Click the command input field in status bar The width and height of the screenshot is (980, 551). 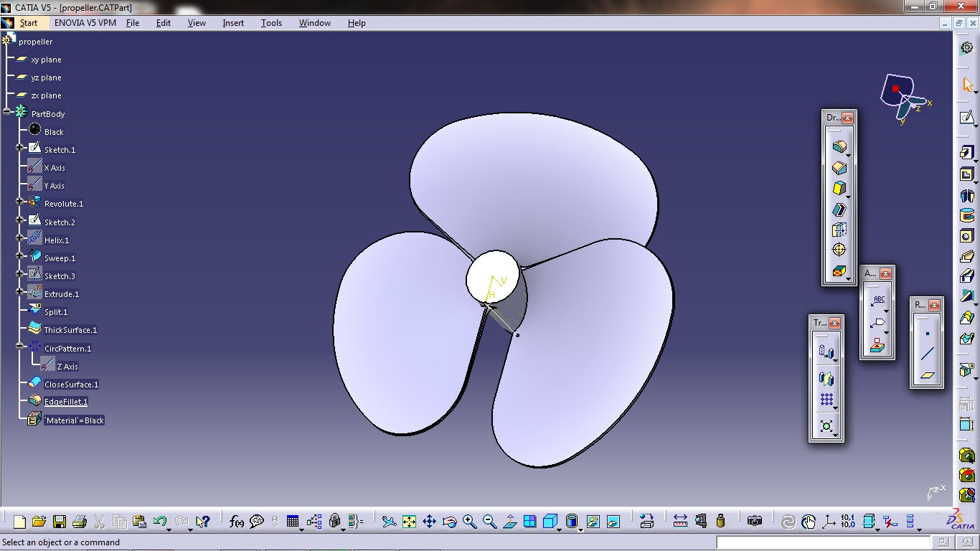[x=822, y=542]
